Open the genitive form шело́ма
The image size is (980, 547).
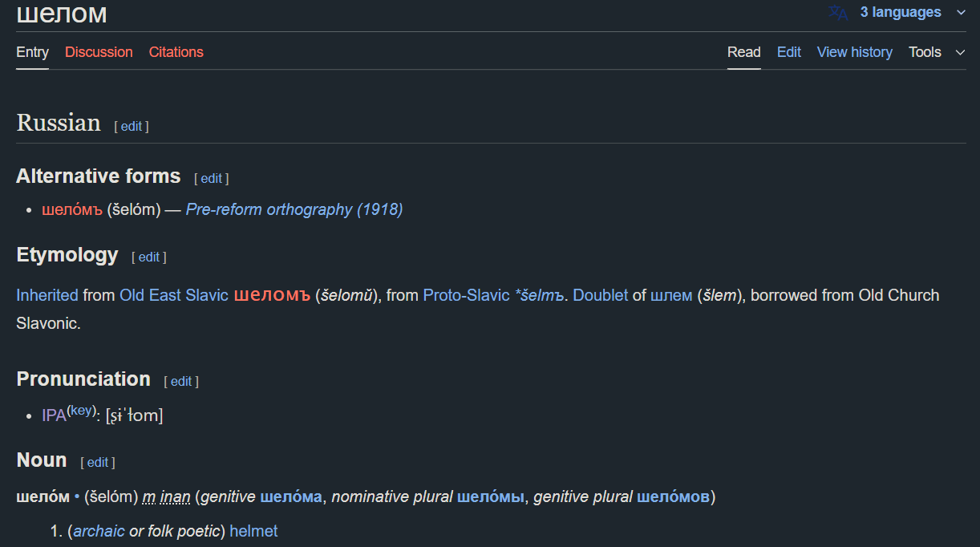292,497
